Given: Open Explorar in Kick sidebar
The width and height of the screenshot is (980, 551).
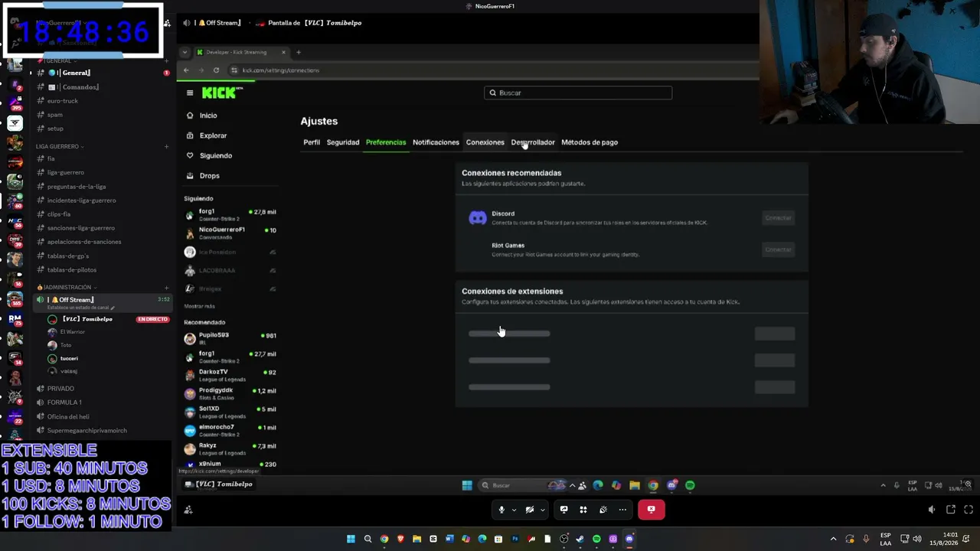Looking at the screenshot, I should pyautogui.click(x=213, y=135).
